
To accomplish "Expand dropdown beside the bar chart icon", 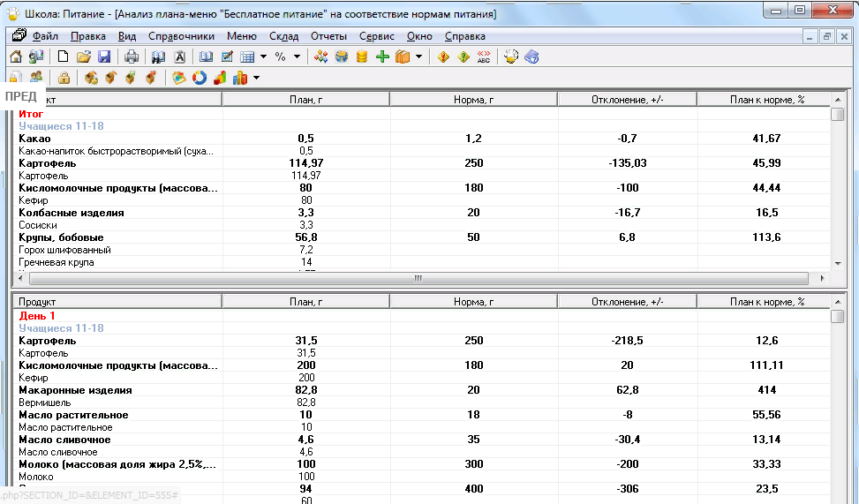I will (256, 78).
